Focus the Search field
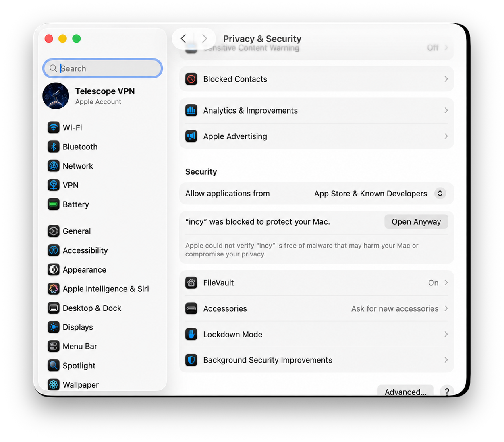 tap(103, 68)
